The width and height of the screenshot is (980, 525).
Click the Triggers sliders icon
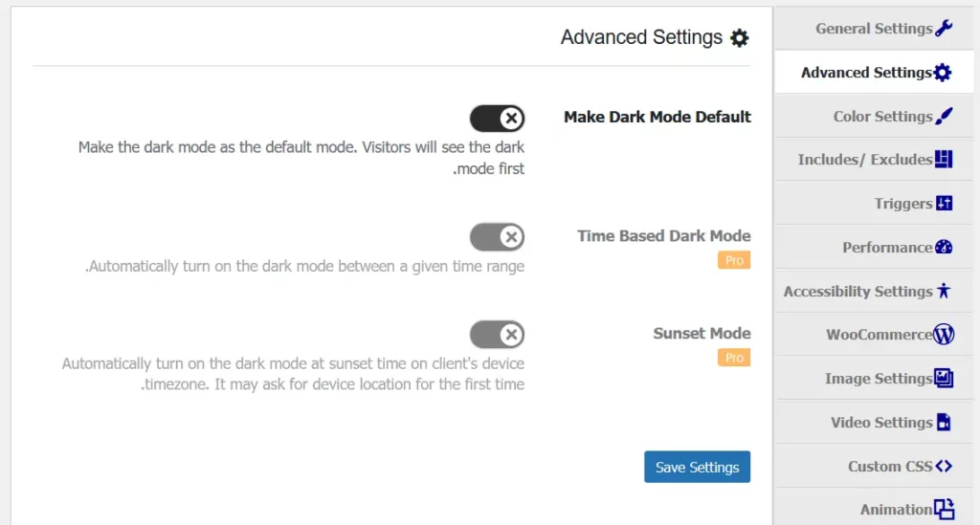pyautogui.click(x=944, y=204)
